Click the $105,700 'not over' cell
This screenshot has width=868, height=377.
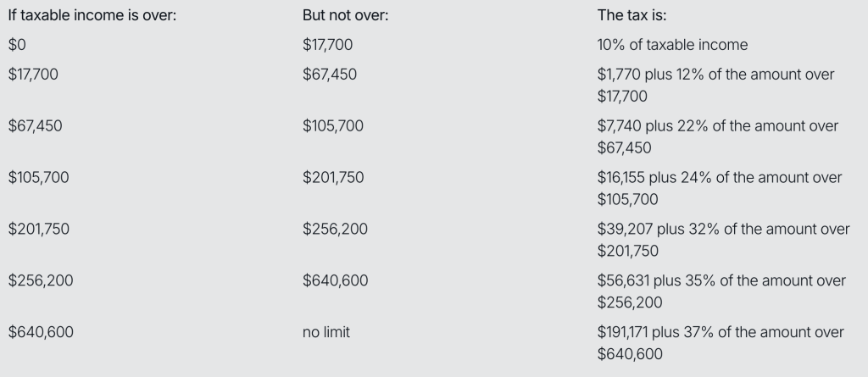coord(332,125)
